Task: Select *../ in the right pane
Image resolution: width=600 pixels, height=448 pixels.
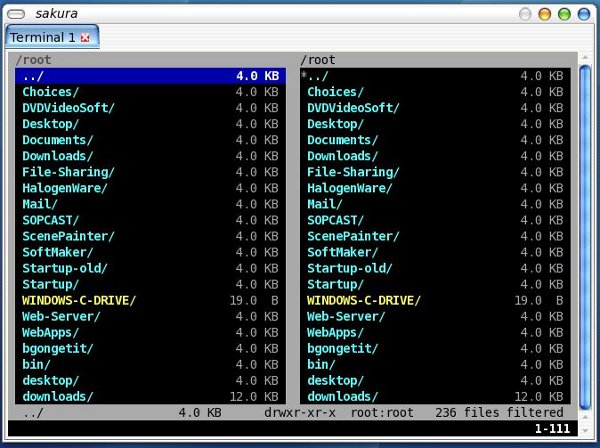Action: tap(435, 76)
